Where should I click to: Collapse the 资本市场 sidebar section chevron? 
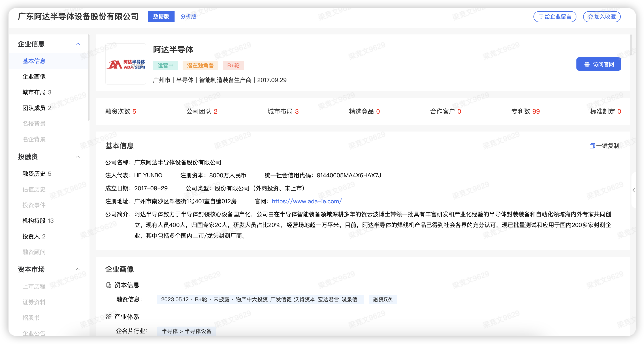tap(78, 269)
